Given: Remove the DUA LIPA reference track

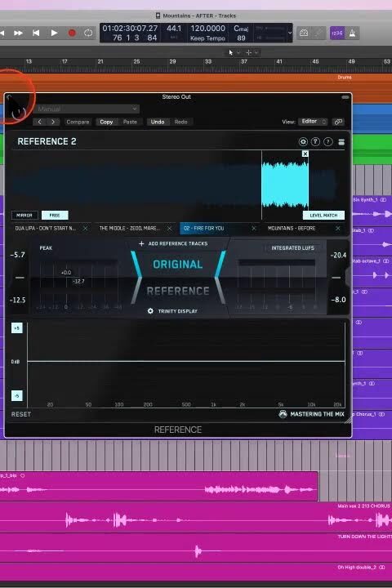Looking at the screenshot, I should tap(85, 229).
